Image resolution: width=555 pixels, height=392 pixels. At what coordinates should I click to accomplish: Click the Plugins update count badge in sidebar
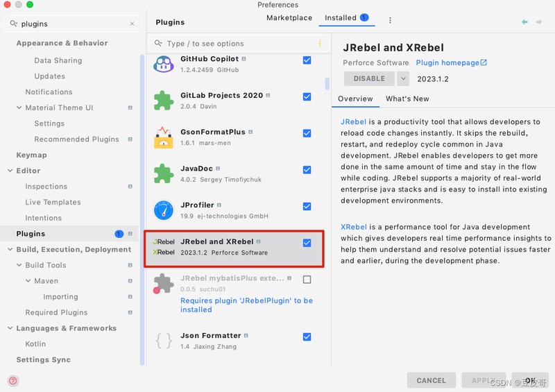tap(119, 234)
